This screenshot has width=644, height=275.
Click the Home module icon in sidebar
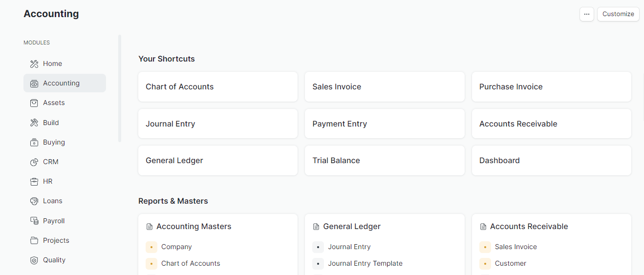coord(34,63)
